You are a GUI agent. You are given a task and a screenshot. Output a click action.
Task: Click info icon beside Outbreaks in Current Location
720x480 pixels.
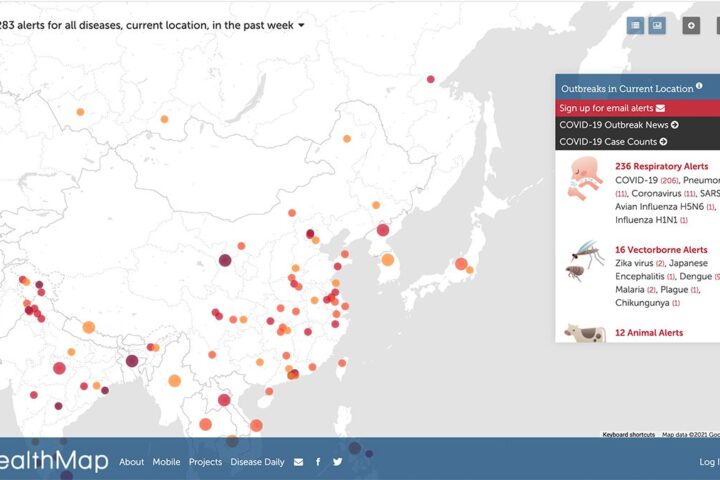699,86
